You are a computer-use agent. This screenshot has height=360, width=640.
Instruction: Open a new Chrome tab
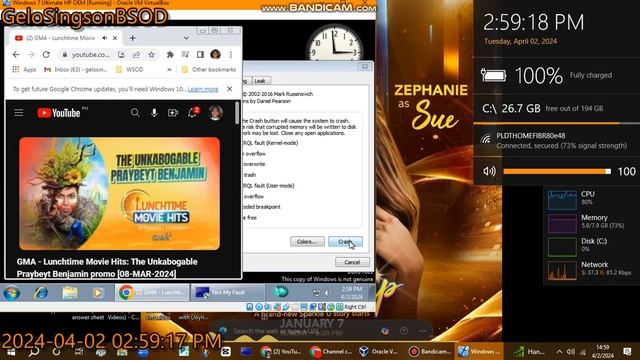pos(132,38)
